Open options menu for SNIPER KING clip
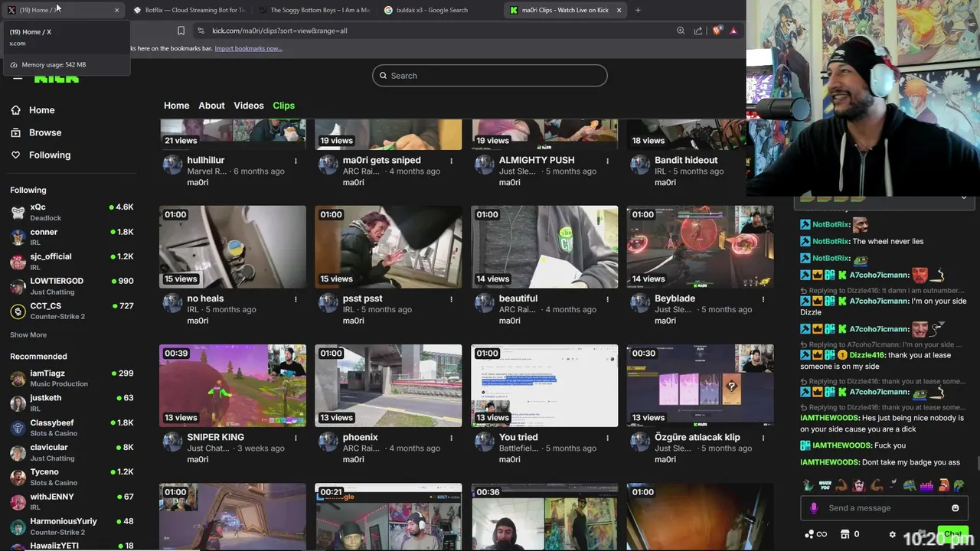The image size is (980, 551). (x=296, y=438)
